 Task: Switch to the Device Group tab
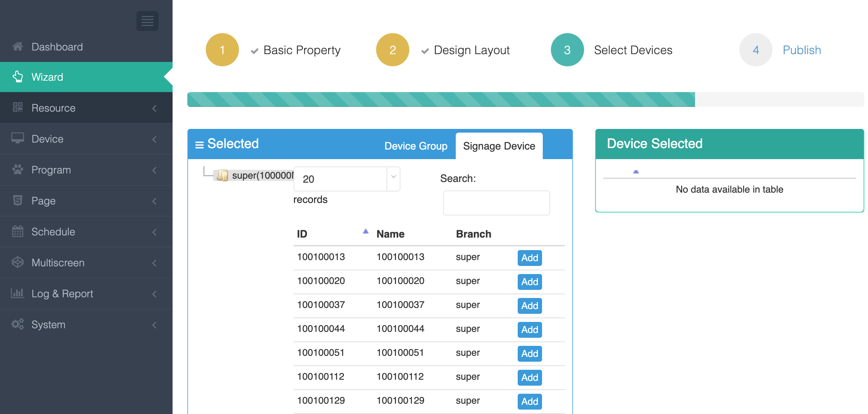416,146
